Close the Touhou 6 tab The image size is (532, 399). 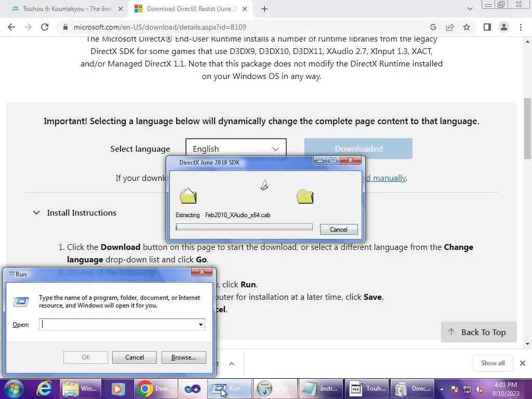[121, 9]
